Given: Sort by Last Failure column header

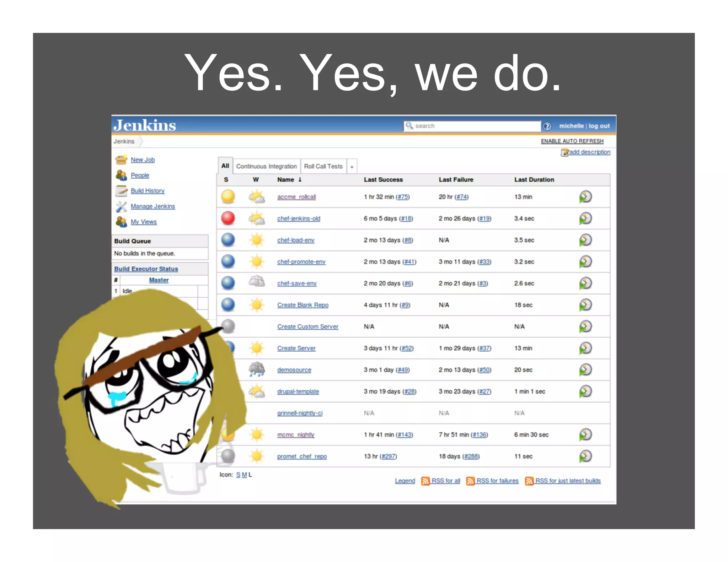Looking at the screenshot, I should point(456,180).
